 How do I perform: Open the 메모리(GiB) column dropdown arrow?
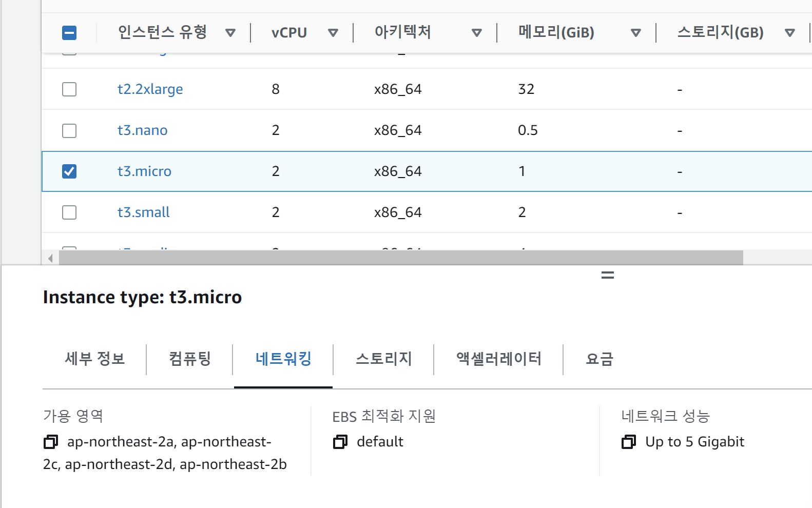[x=636, y=33]
